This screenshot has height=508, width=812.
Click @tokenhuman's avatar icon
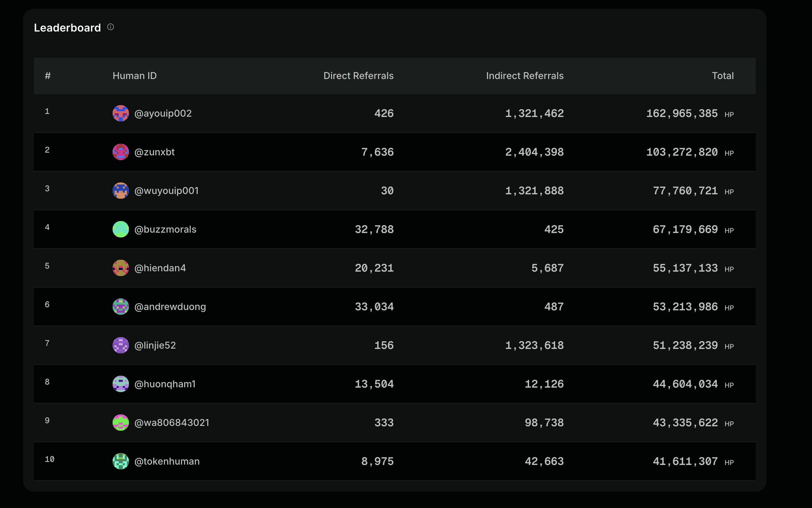[x=121, y=461]
